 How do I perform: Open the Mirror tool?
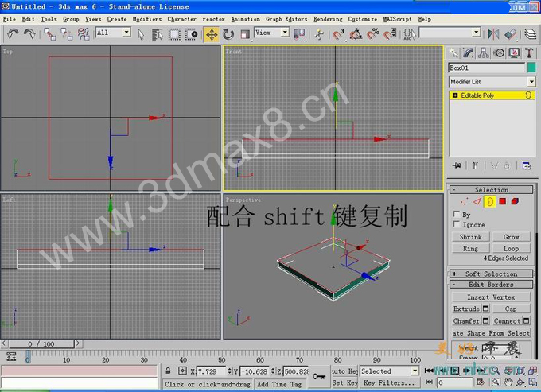coord(493,34)
